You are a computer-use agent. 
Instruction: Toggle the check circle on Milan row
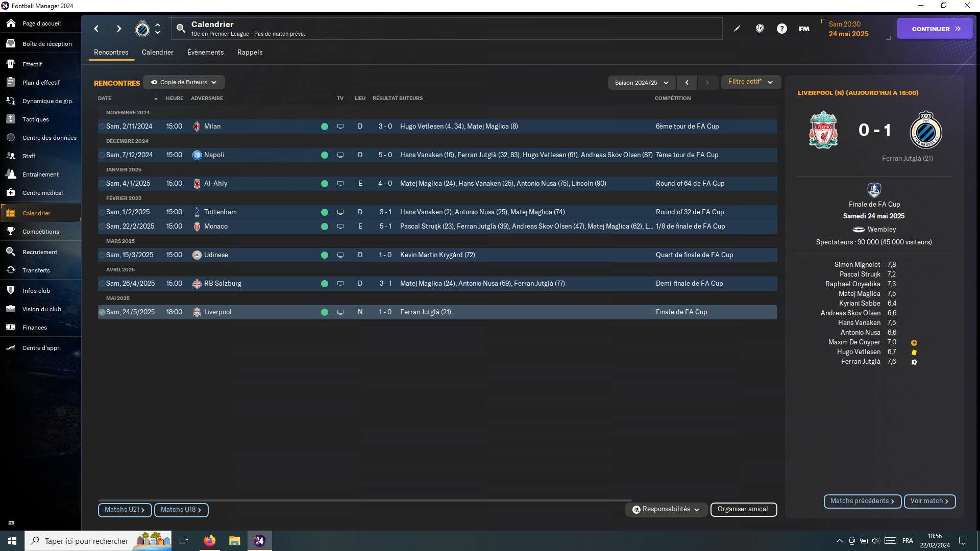(102, 127)
